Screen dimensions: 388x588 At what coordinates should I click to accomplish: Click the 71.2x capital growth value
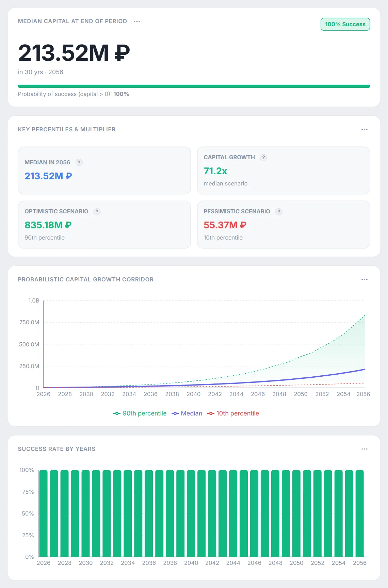215,171
